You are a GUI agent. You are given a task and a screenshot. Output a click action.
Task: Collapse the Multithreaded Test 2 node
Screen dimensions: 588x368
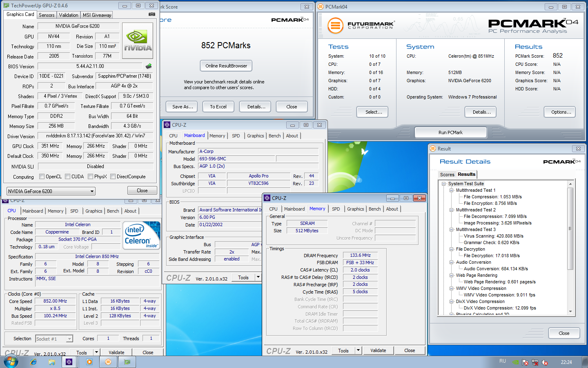452,210
